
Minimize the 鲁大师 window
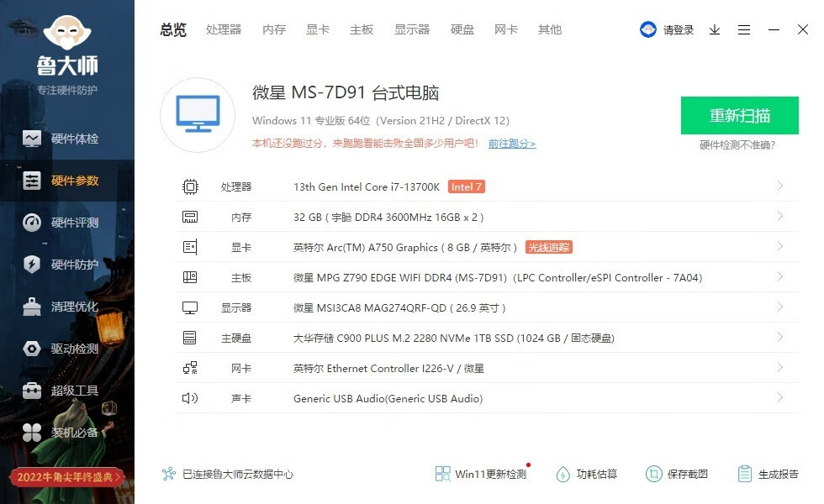click(774, 30)
